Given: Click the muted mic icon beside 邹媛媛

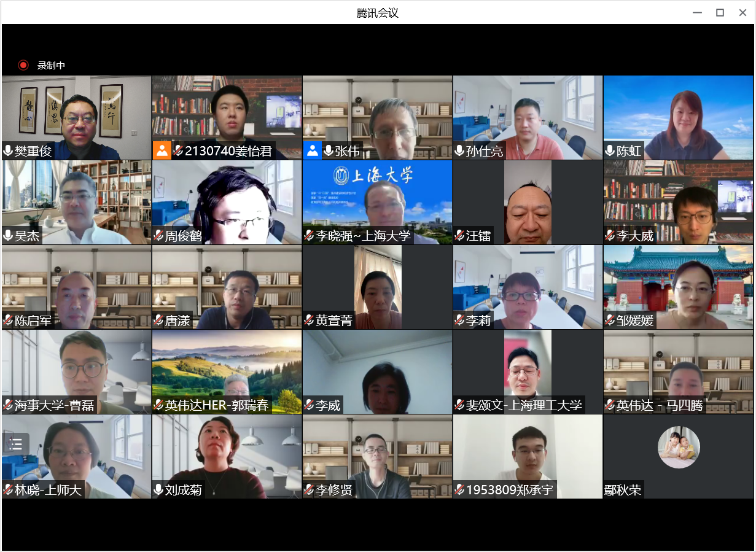Looking at the screenshot, I should (610, 321).
